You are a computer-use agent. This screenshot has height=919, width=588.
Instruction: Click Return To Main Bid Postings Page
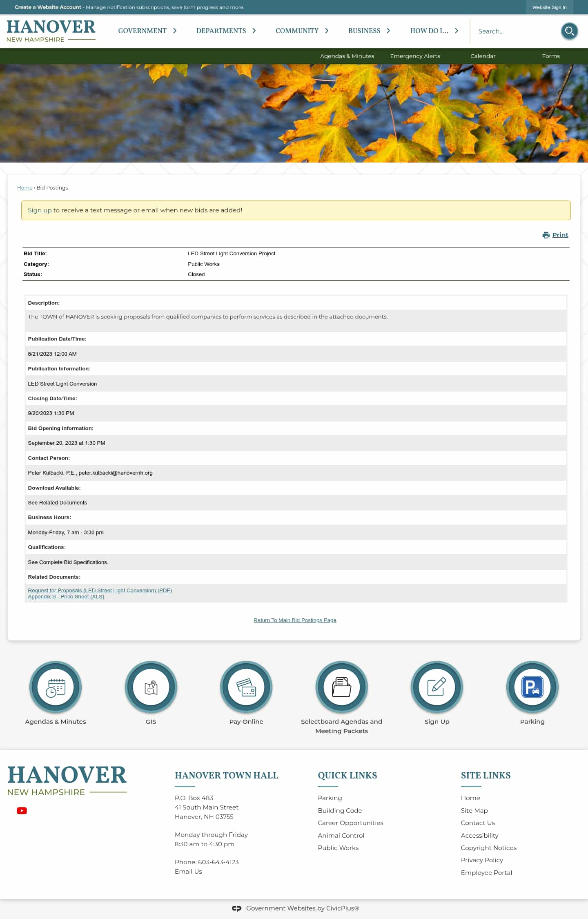[295, 620]
